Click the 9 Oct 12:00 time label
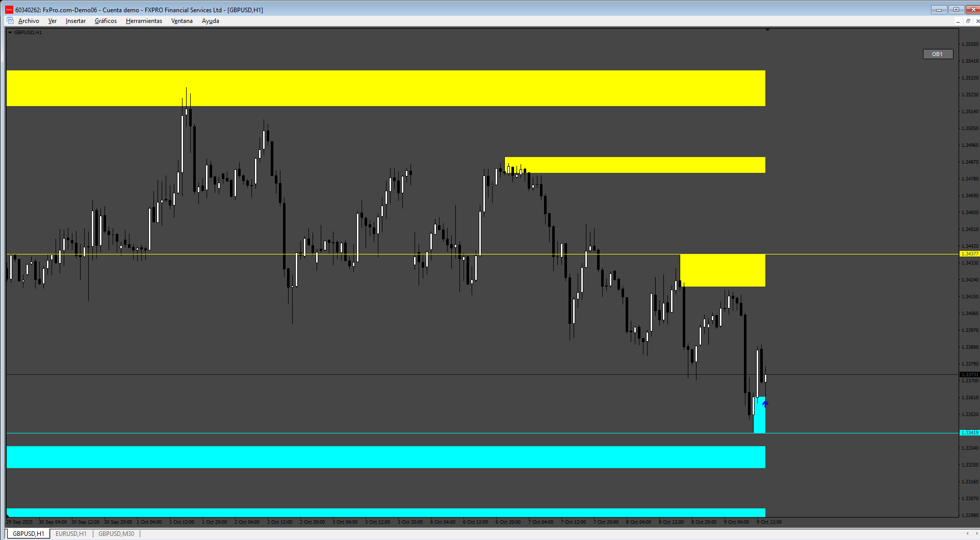This screenshot has height=540, width=980. pos(769,522)
